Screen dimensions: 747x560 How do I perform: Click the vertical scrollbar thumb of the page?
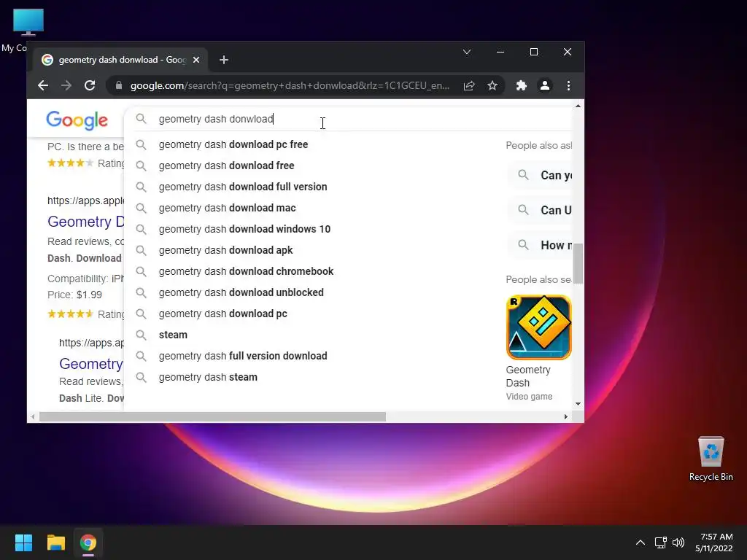[x=578, y=263]
